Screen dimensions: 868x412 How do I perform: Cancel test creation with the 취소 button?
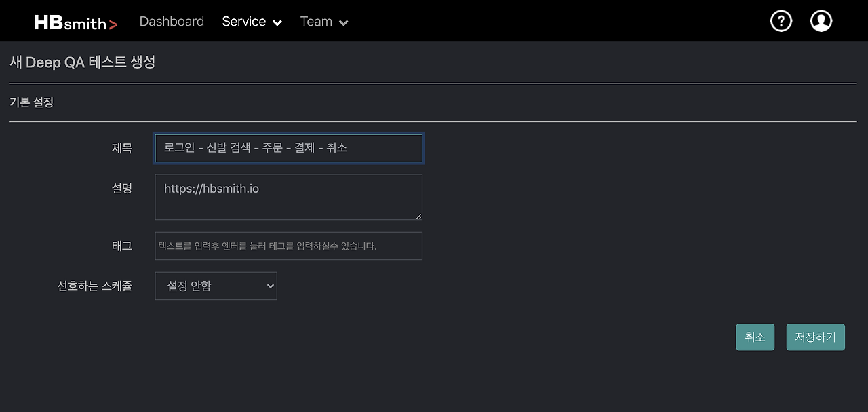(x=755, y=337)
